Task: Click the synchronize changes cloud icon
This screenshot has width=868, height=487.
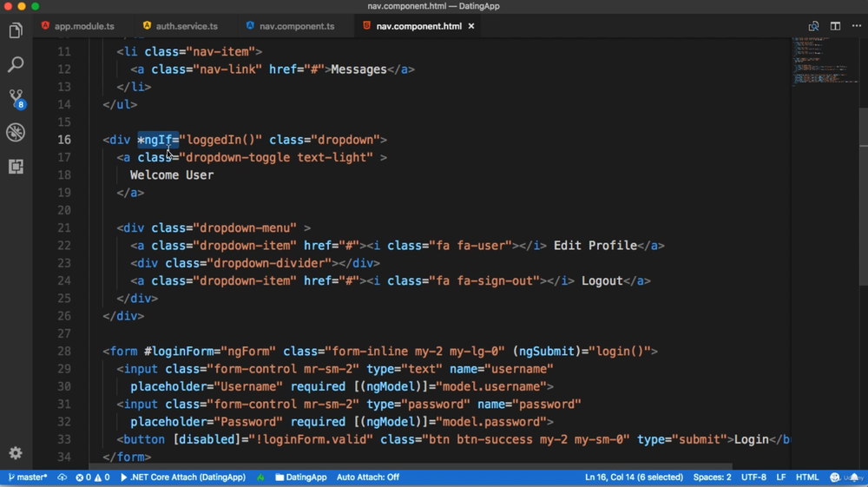Action: point(62,477)
